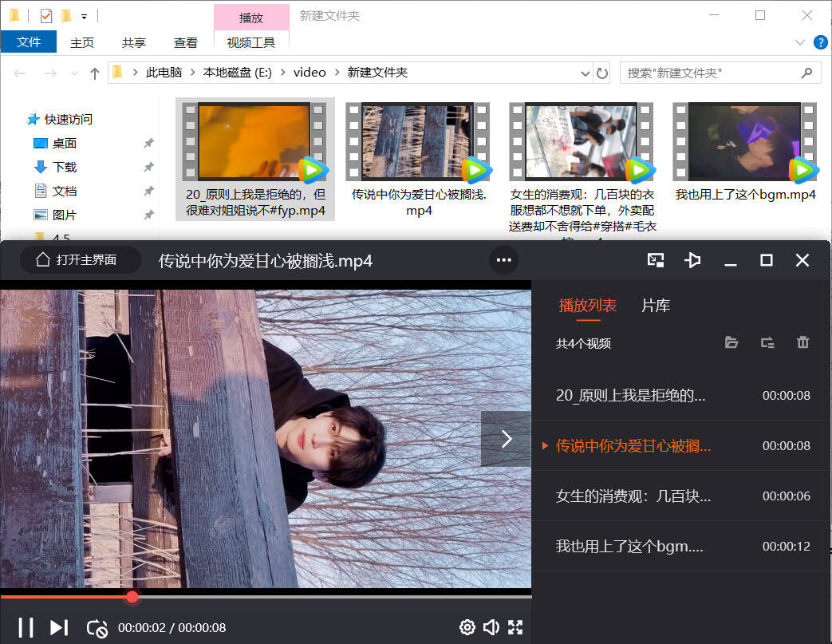The image size is (832, 644).
Task: Collapse the playlist panel with the arrow
Action: (x=506, y=439)
